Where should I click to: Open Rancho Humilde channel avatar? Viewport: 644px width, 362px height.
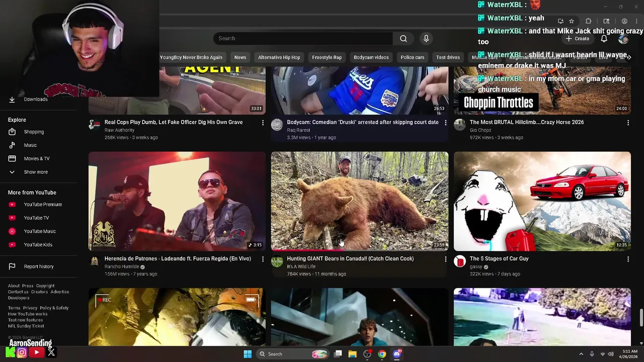tap(95, 261)
